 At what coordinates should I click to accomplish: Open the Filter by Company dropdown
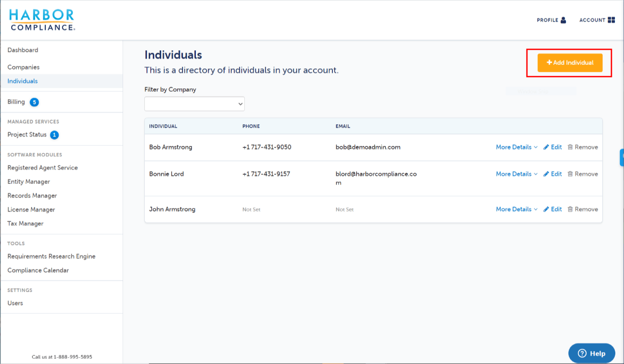click(195, 104)
